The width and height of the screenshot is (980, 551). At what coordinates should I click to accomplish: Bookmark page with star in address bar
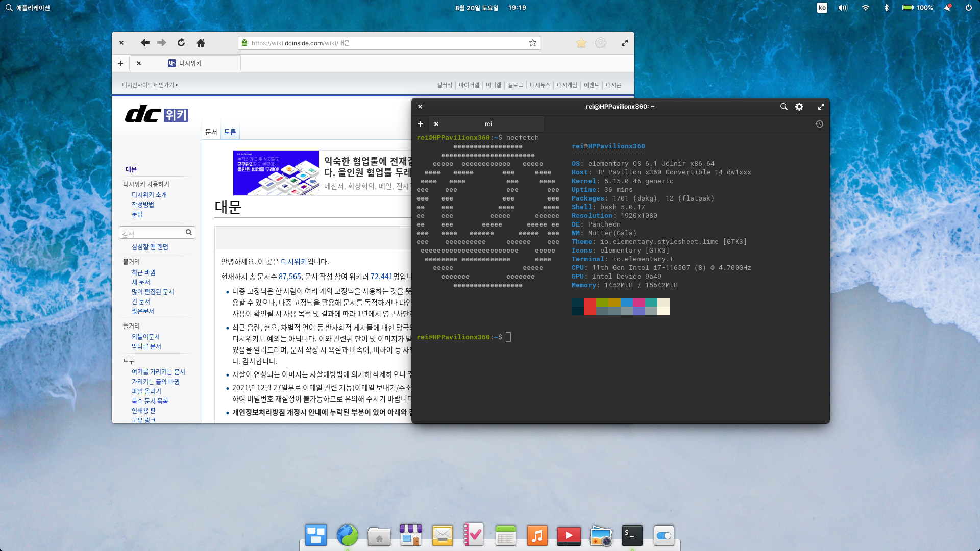533,43
